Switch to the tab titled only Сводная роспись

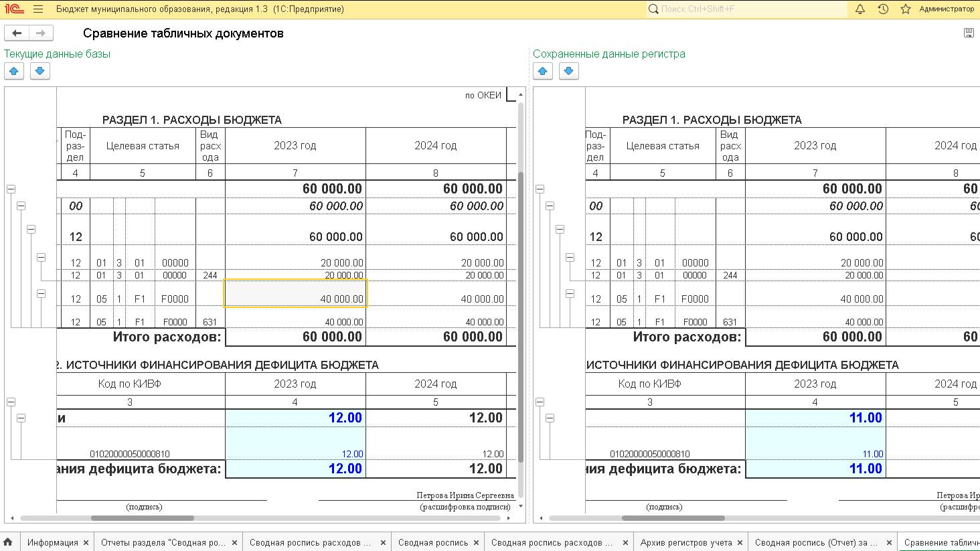433,543
